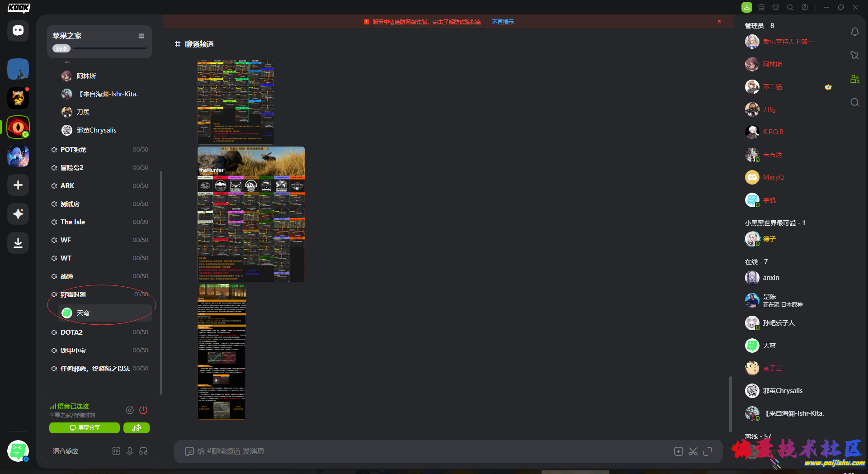
Task: Expand the message input box
Action: 708,451
